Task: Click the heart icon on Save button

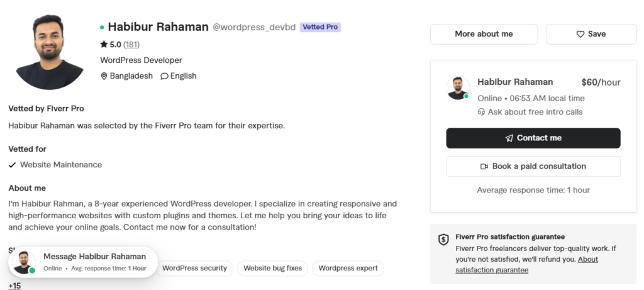Action: pyautogui.click(x=580, y=34)
